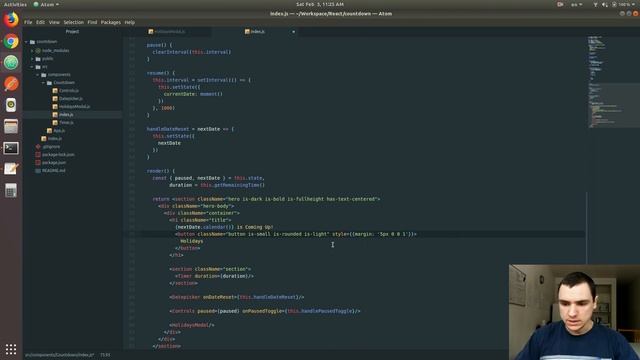Click the 'currentDate: moment()' line
This screenshot has height=360, width=640.
coord(193,94)
